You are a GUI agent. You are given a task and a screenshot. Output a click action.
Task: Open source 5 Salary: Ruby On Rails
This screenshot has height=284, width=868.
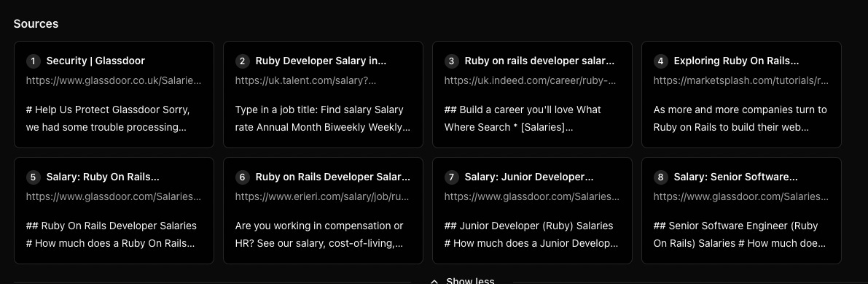[x=114, y=211]
